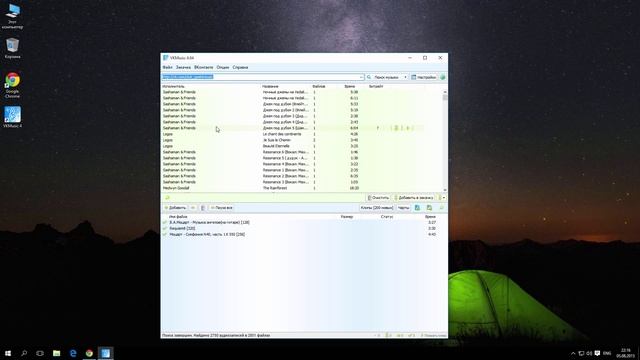
Task: Click the results list scrollbar thumb
Action: (x=445, y=98)
